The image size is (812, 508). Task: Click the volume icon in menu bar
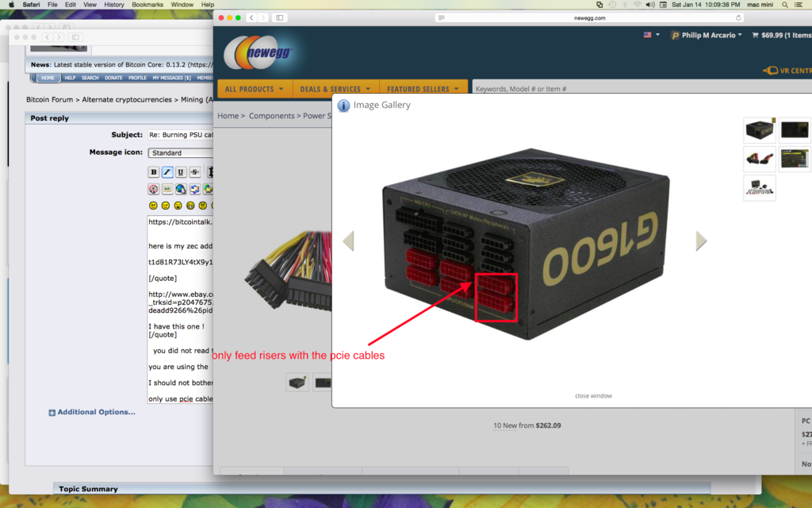[x=650, y=5]
